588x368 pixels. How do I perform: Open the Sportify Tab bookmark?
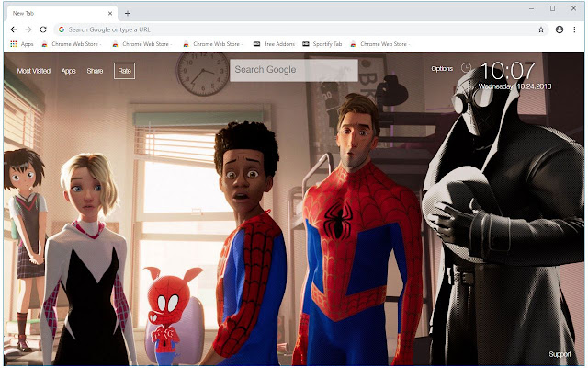tap(322, 44)
